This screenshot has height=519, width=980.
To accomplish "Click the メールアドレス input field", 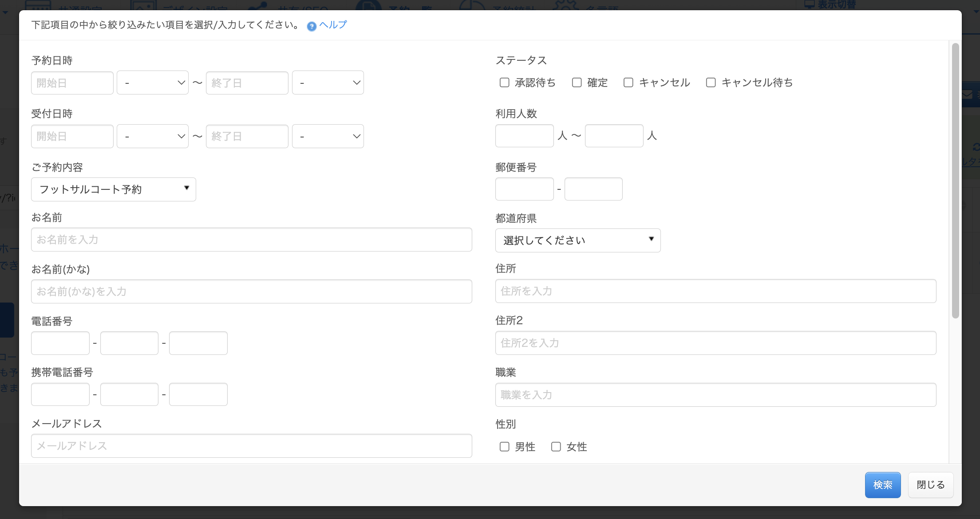I will point(251,446).
